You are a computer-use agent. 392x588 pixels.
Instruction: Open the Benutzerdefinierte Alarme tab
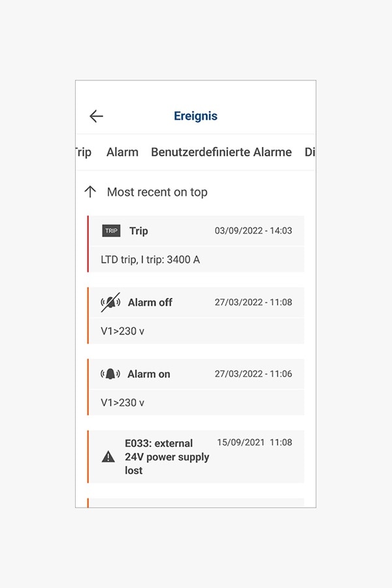[x=221, y=152]
